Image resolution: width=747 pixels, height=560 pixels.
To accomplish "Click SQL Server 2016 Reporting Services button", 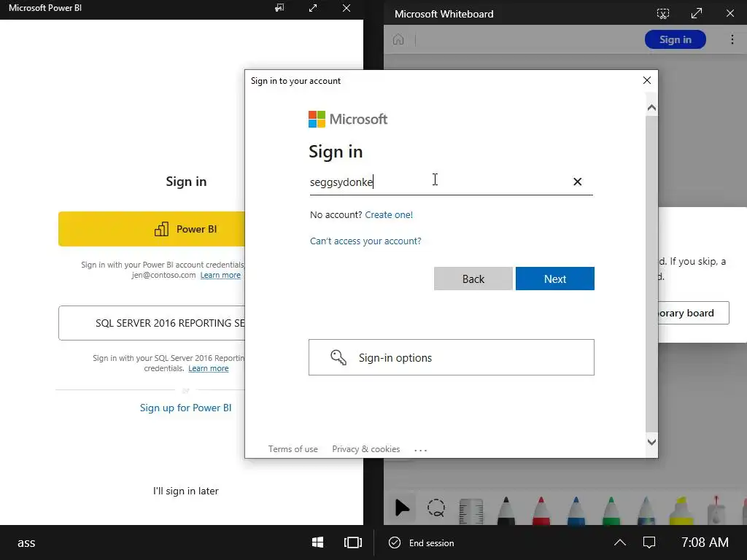I will 152,323.
